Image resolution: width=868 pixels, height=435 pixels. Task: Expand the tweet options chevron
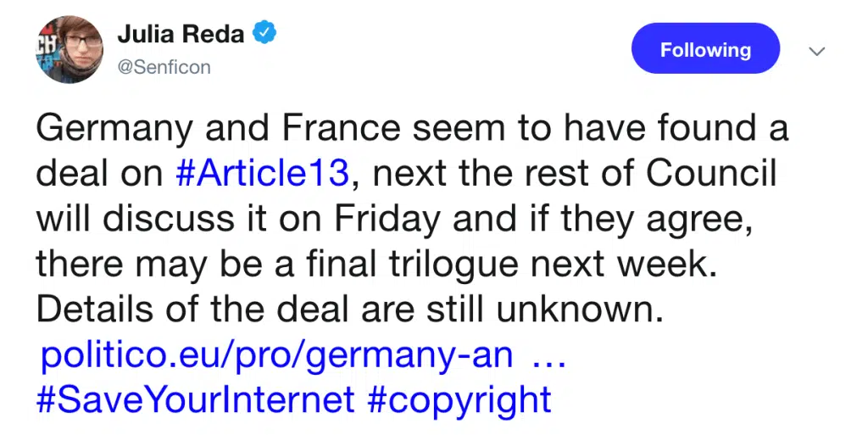tap(817, 52)
